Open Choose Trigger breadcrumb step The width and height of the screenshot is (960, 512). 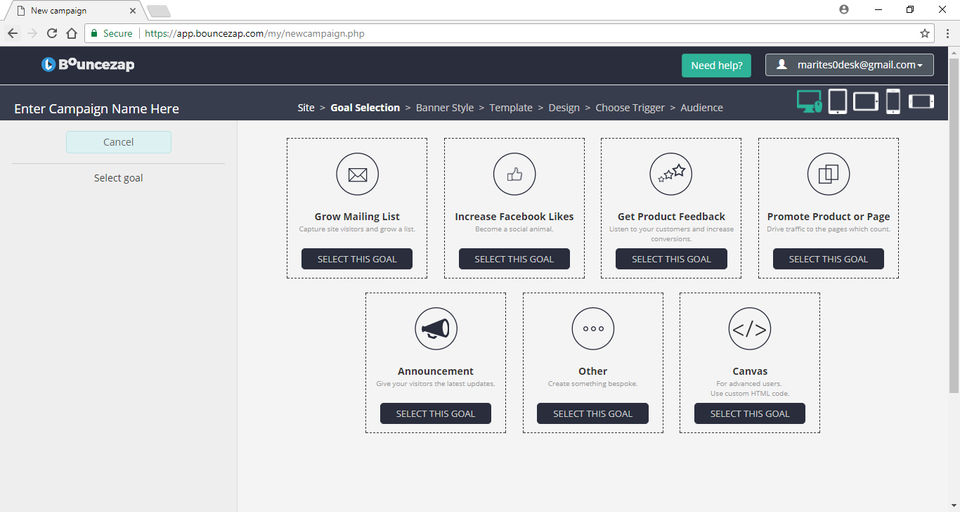pos(630,108)
